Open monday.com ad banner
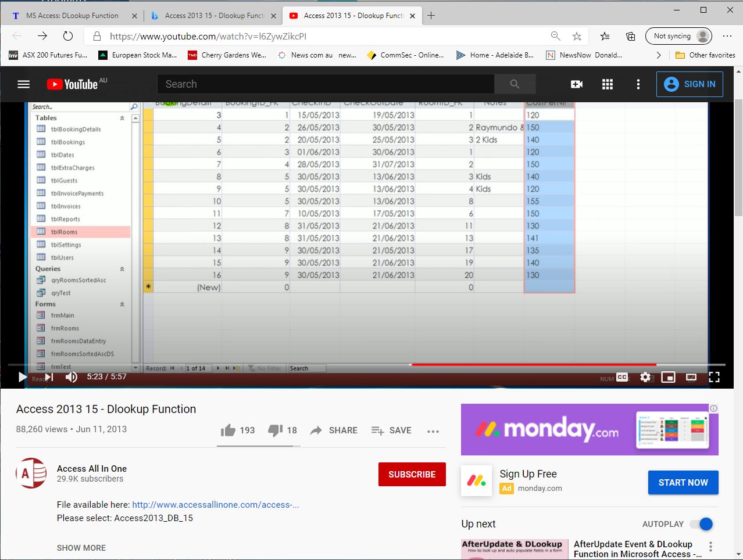Image resolution: width=743 pixels, height=560 pixels. coord(590,430)
